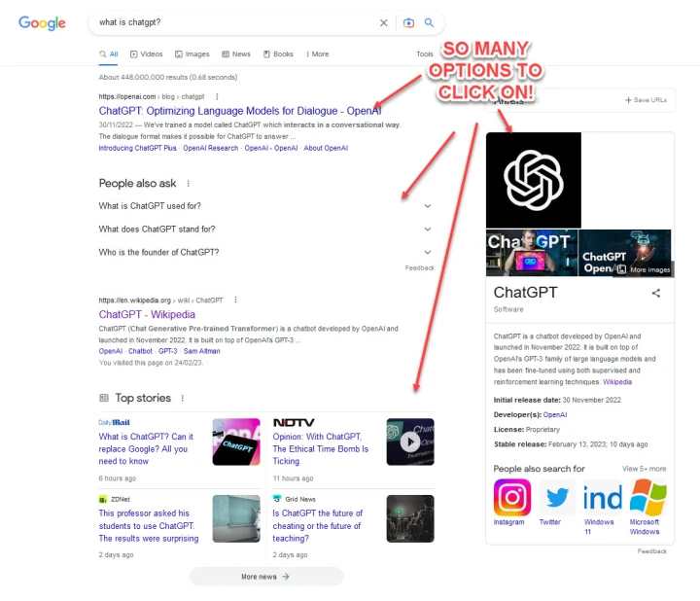This screenshot has width=700, height=601.
Task: Open the options dots beside openai.com result URL
Action: click(217, 96)
